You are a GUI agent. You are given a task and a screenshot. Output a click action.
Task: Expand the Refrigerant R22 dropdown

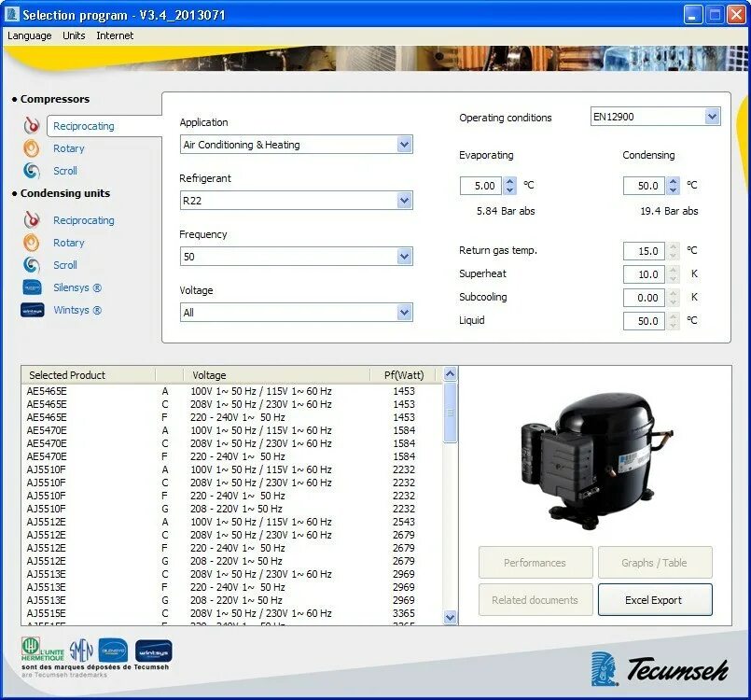[404, 201]
